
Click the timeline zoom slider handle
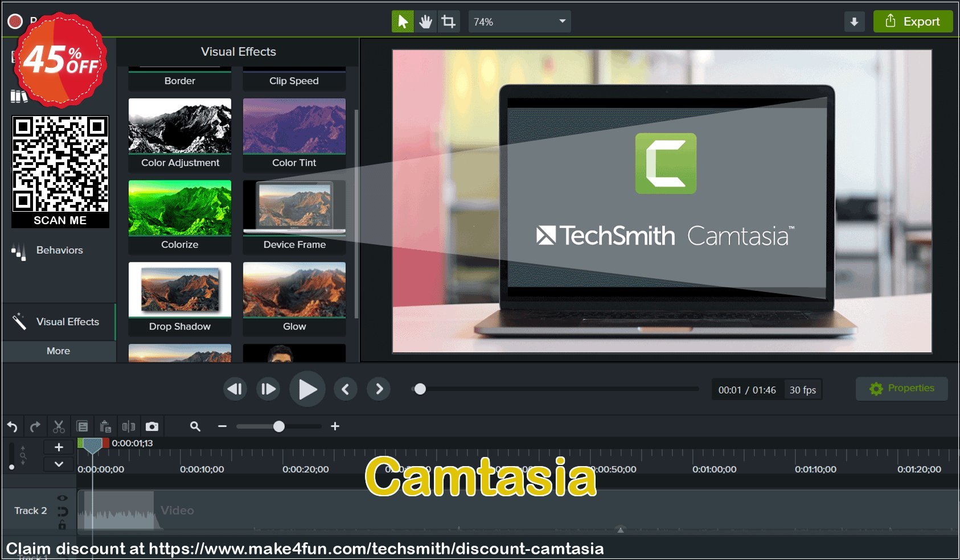point(279,426)
